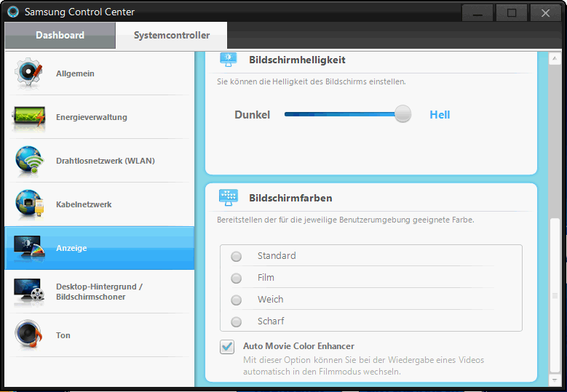
Task: Select the Anzeige category label
Action: [71, 248]
